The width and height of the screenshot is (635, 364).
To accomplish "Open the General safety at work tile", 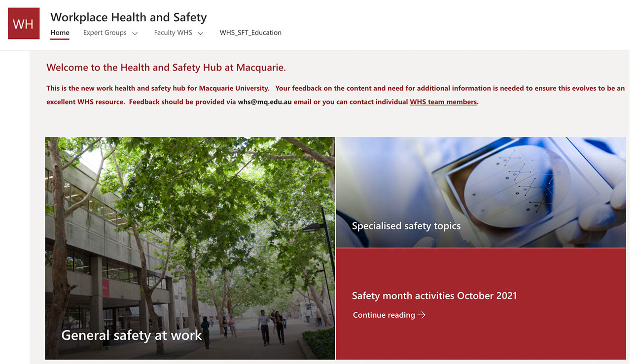I will click(190, 248).
